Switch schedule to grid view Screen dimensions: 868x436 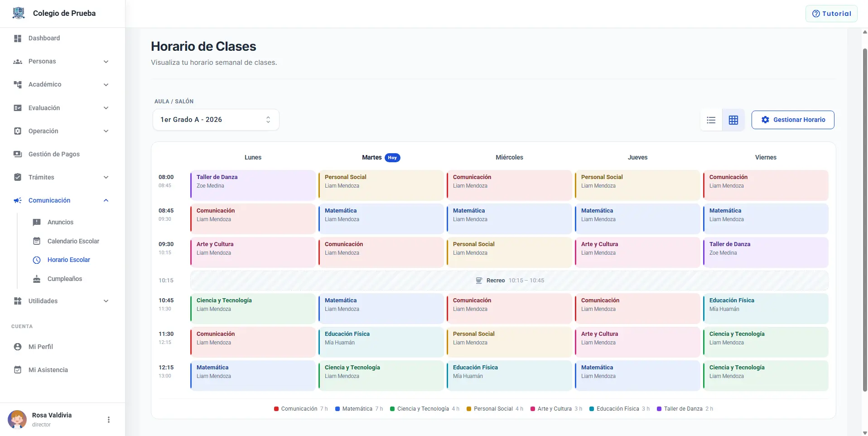tap(733, 120)
